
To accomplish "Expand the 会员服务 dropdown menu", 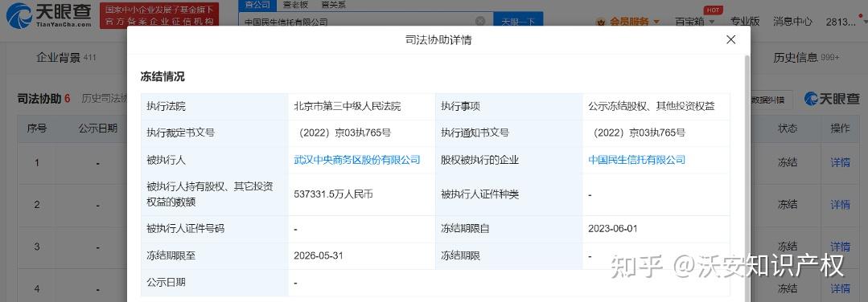I will click(x=635, y=22).
